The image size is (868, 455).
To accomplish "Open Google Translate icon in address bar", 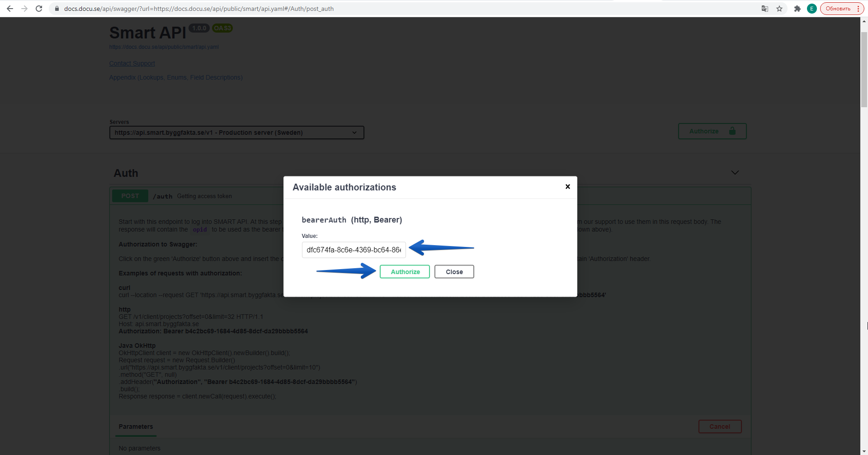I will coord(764,9).
